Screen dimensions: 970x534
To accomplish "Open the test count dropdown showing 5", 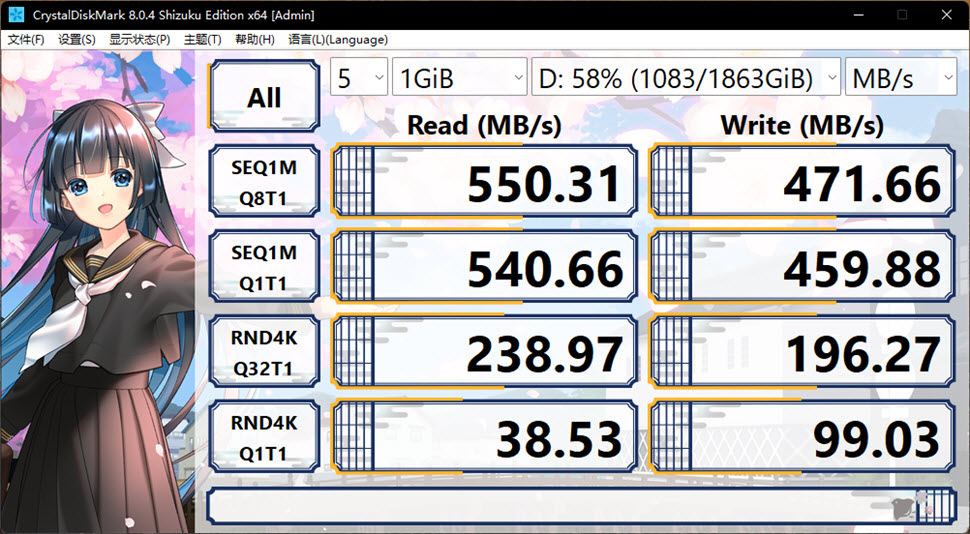I will 359,77.
